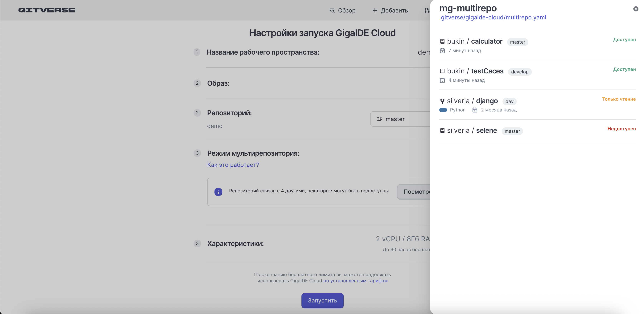Image resolution: width=644 pixels, height=314 pixels.
Task: Open the Добавить menu item
Action: [390, 11]
